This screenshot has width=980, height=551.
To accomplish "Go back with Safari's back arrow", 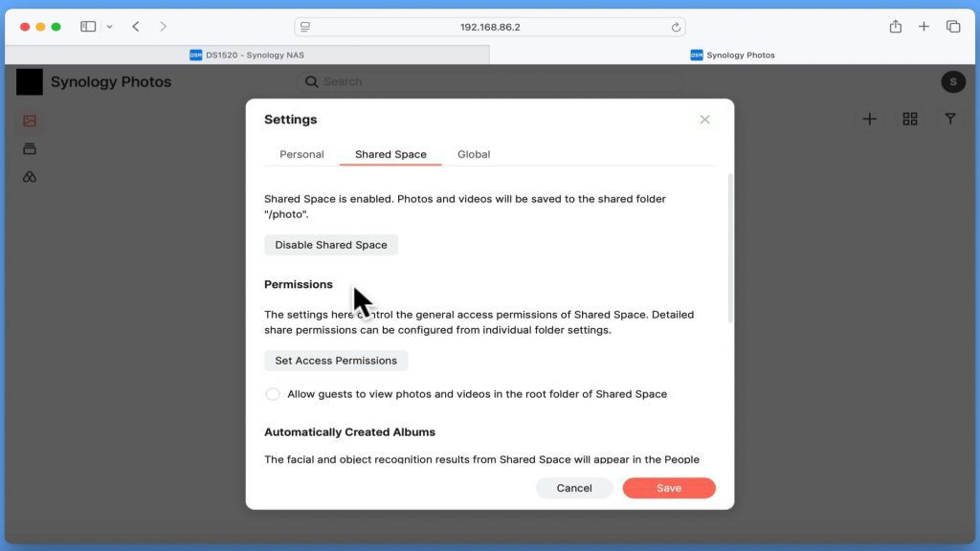I will coord(136,26).
